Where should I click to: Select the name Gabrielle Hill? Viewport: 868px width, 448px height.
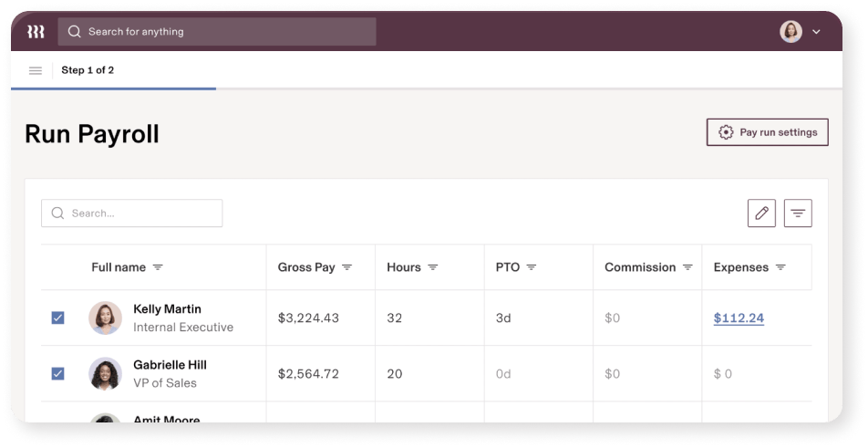[x=170, y=365]
